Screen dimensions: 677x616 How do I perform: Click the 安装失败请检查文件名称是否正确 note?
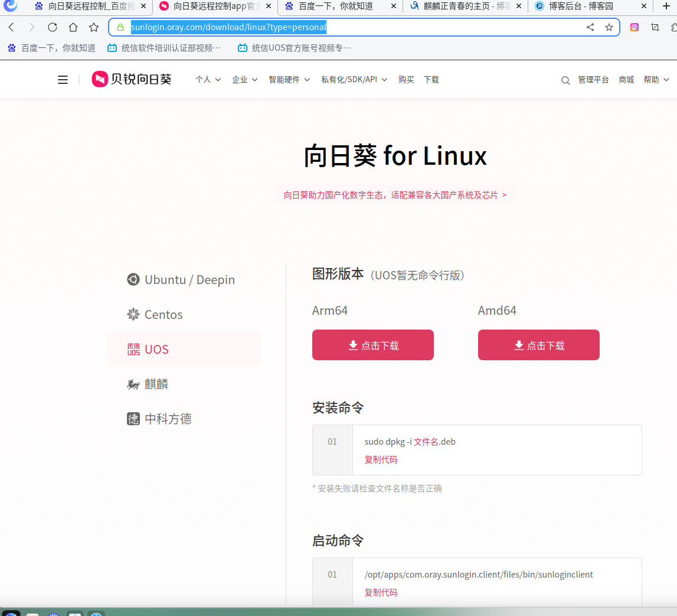377,488
